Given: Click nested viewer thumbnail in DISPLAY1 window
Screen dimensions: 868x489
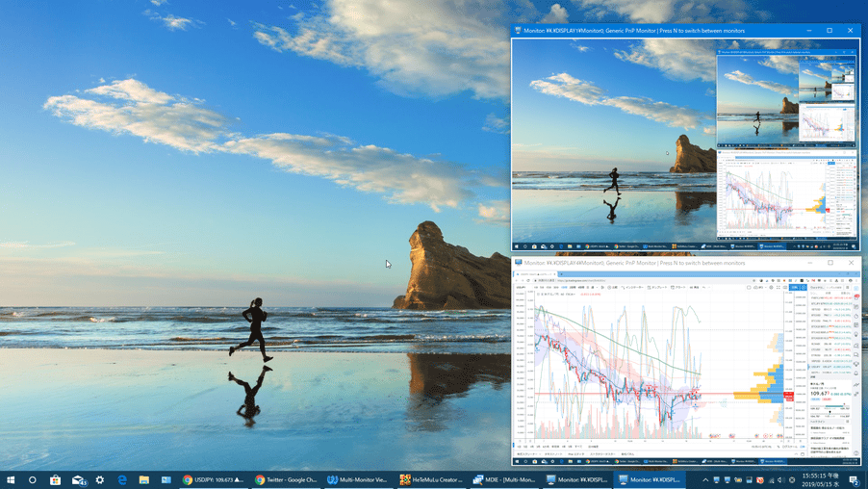Looking at the screenshot, I should coord(786,98).
